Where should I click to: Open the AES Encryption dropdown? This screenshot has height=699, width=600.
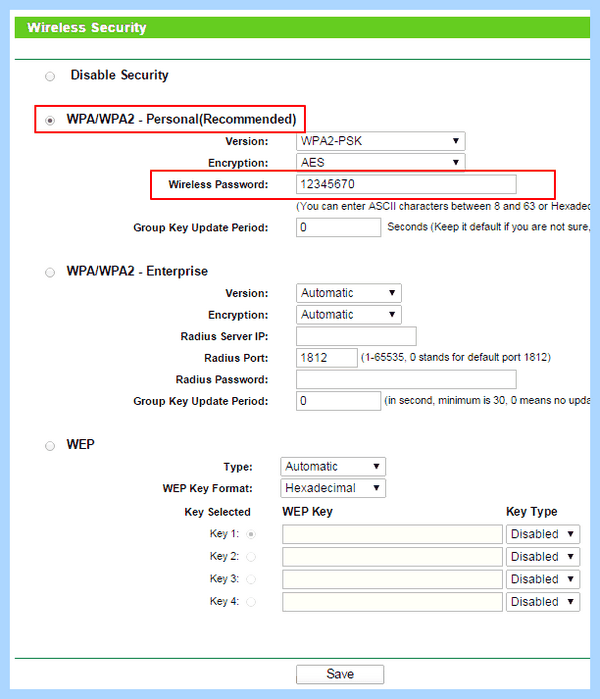(381, 162)
